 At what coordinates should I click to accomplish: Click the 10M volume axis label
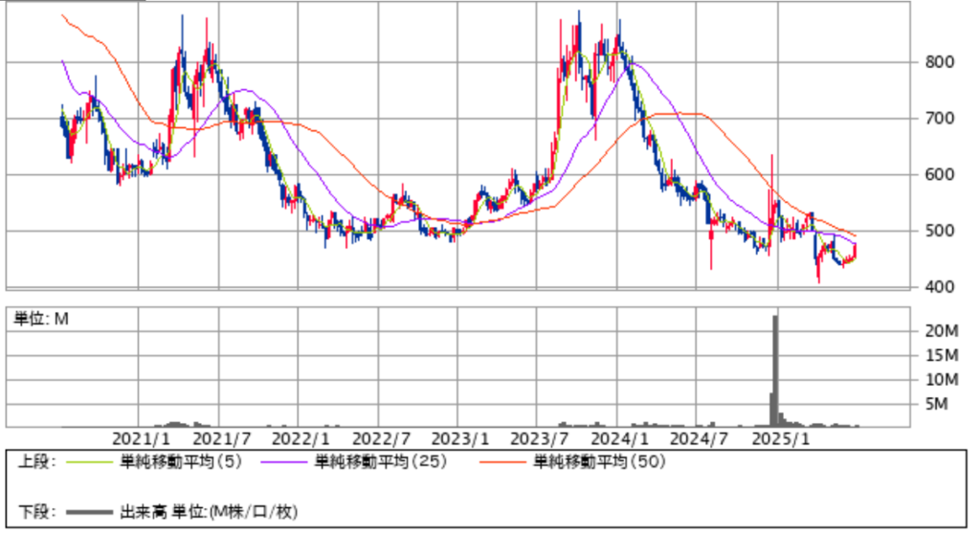click(x=942, y=380)
